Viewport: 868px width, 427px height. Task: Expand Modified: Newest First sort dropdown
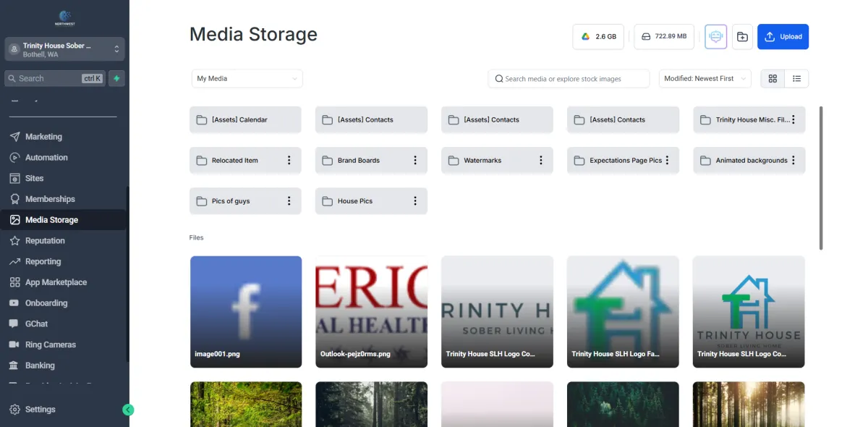click(705, 78)
